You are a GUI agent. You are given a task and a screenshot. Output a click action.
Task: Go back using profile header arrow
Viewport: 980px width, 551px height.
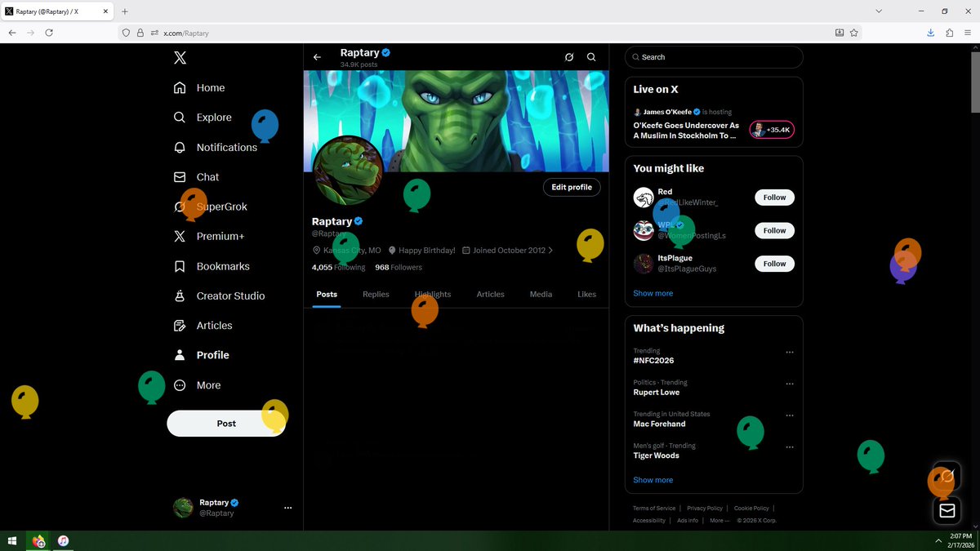click(318, 57)
